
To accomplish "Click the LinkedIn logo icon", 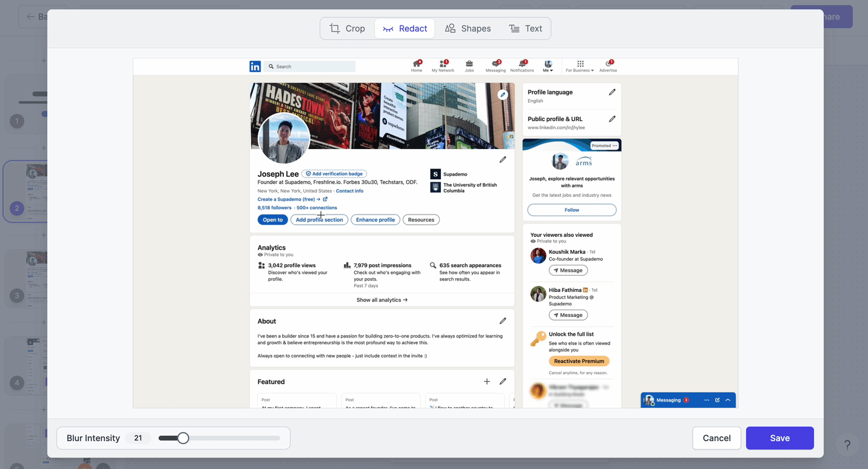I will coord(255,67).
